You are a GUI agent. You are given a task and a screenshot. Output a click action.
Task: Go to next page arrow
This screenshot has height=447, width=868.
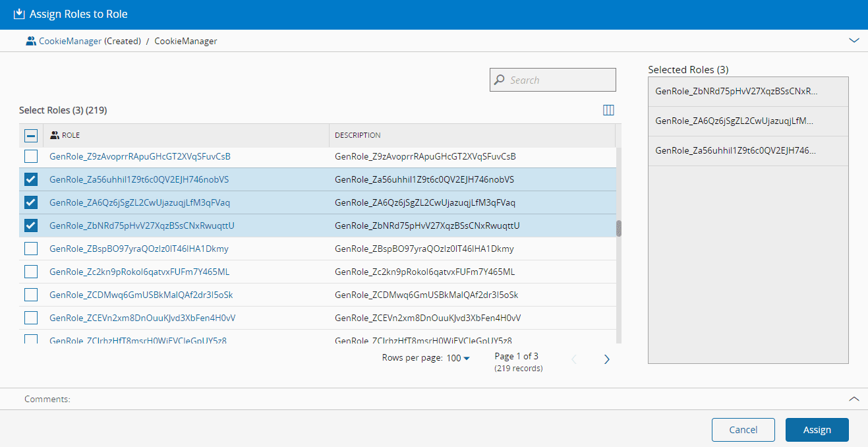pos(607,359)
